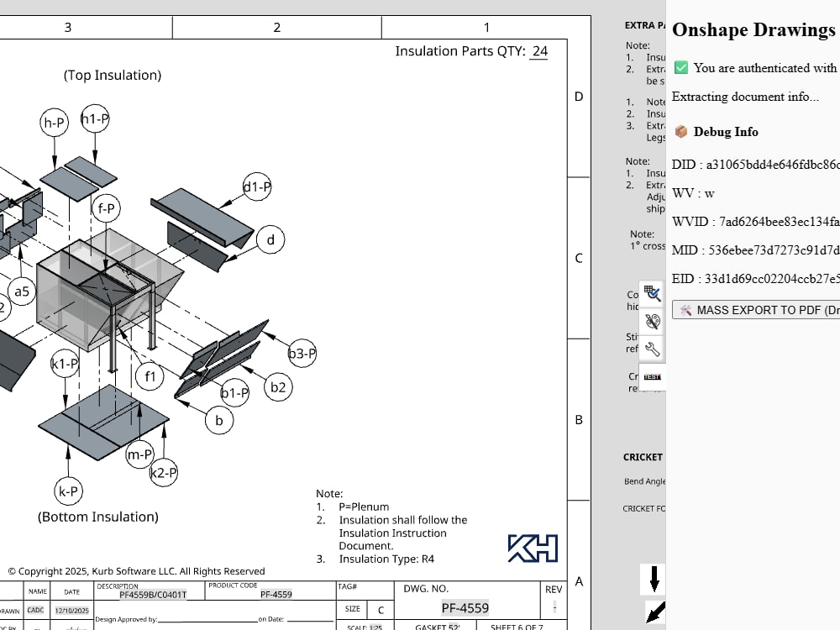
Task: Click the 'Debug Info' heading
Action: tap(726, 132)
